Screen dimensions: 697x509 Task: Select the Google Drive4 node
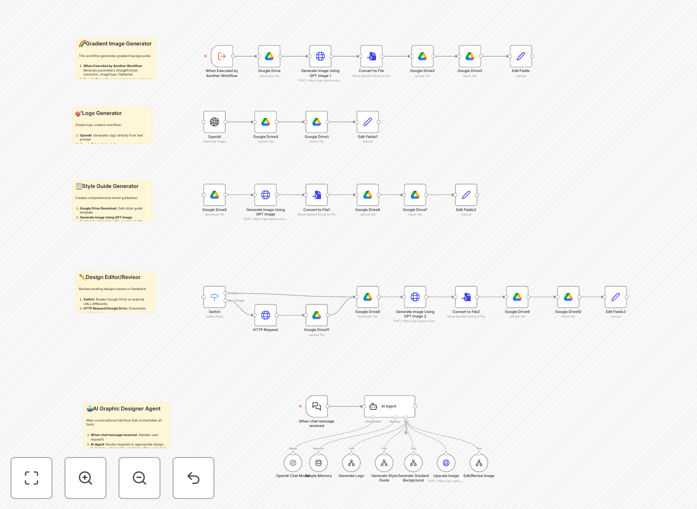(x=265, y=122)
